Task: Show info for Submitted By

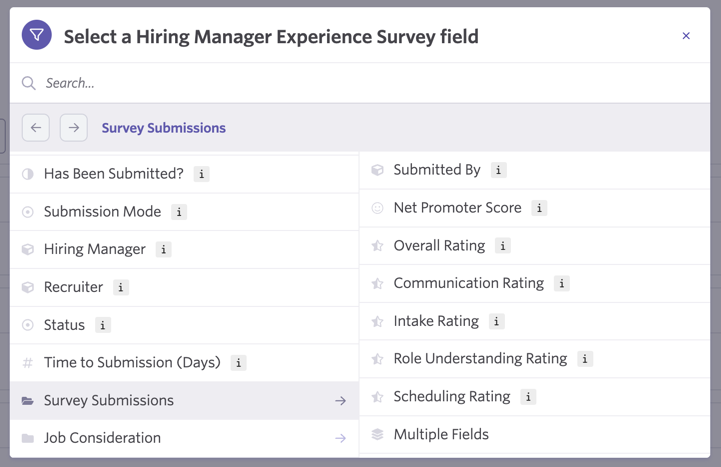Action: [x=498, y=170]
